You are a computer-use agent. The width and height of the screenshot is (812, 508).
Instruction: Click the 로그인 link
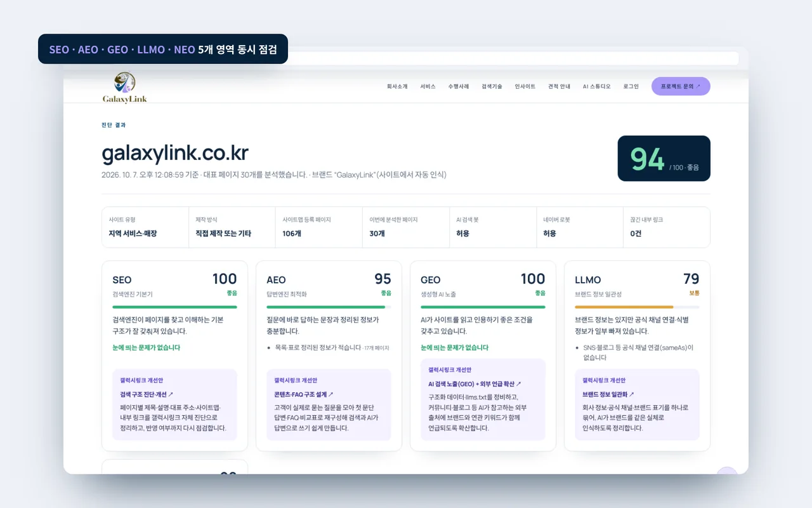[631, 86]
